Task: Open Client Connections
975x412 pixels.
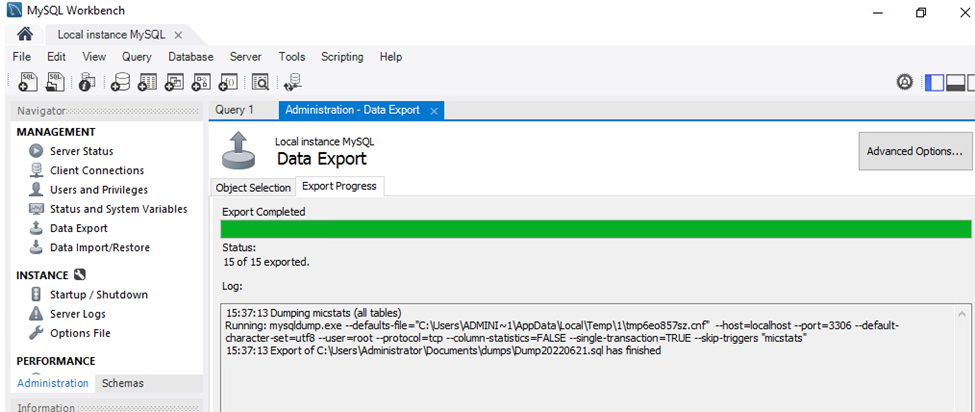Action: [97, 170]
